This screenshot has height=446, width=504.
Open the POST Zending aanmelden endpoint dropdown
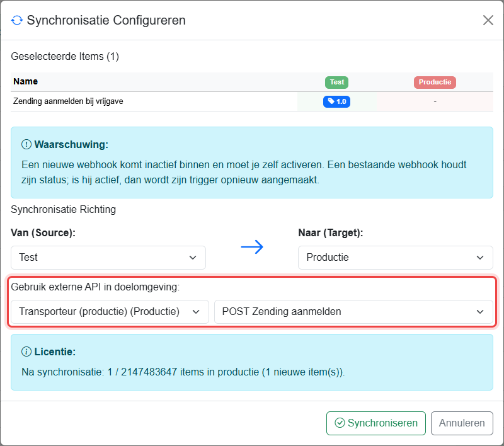pos(353,312)
